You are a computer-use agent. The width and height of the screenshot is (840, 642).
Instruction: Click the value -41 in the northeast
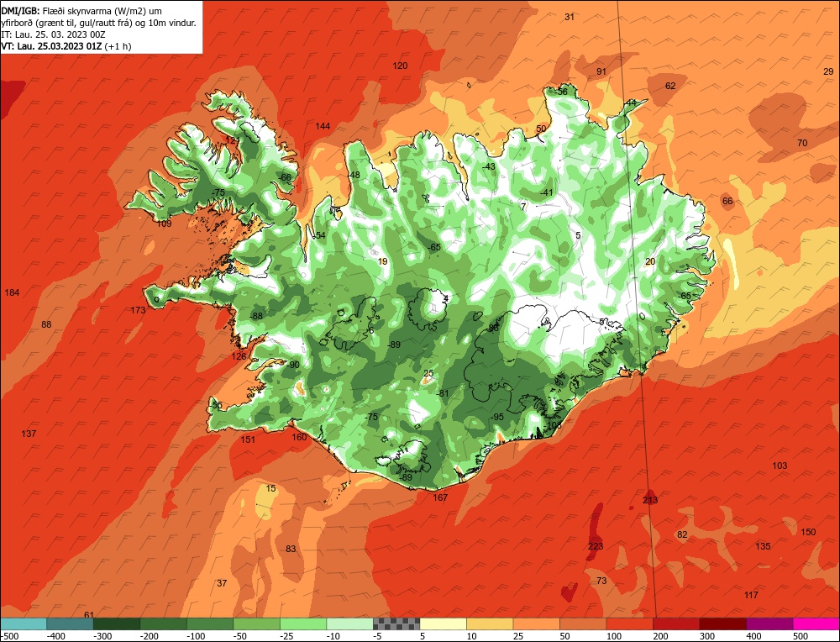[x=546, y=192]
